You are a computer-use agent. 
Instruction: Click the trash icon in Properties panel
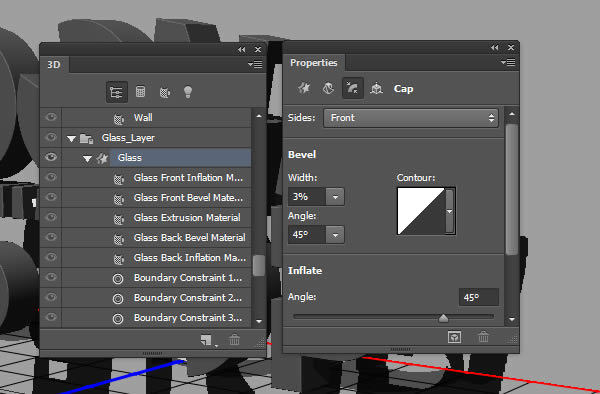pos(483,337)
